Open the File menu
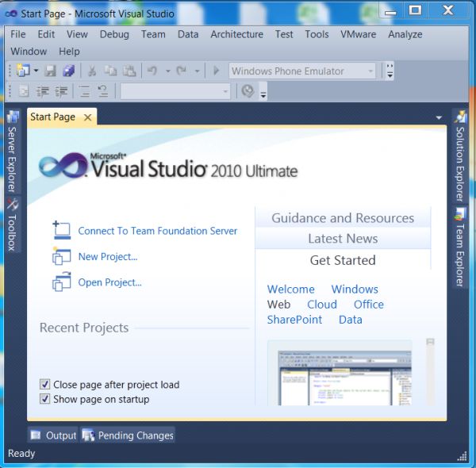This screenshot has width=476, height=468. coord(18,34)
